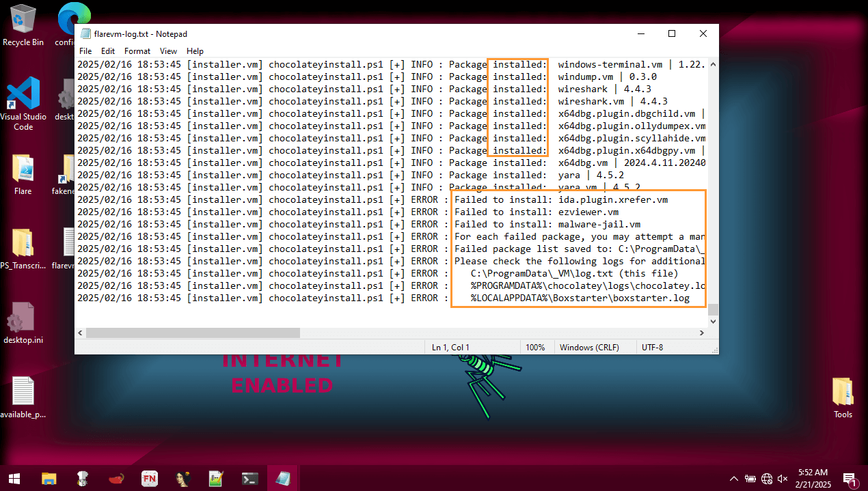Open the IDA portrait icon in taskbar
This screenshot has height=491, width=868.
182,478
